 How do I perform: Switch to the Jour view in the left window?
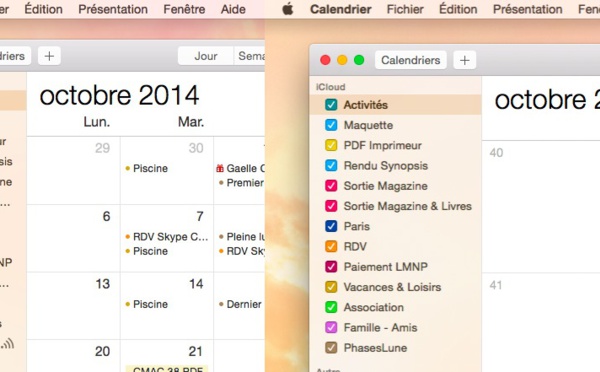pyautogui.click(x=205, y=56)
